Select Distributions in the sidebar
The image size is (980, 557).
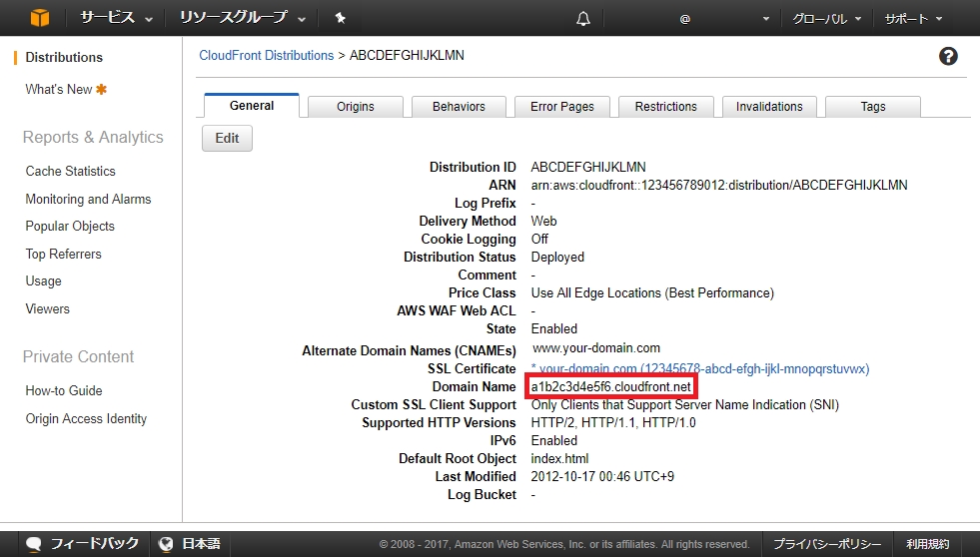(64, 58)
